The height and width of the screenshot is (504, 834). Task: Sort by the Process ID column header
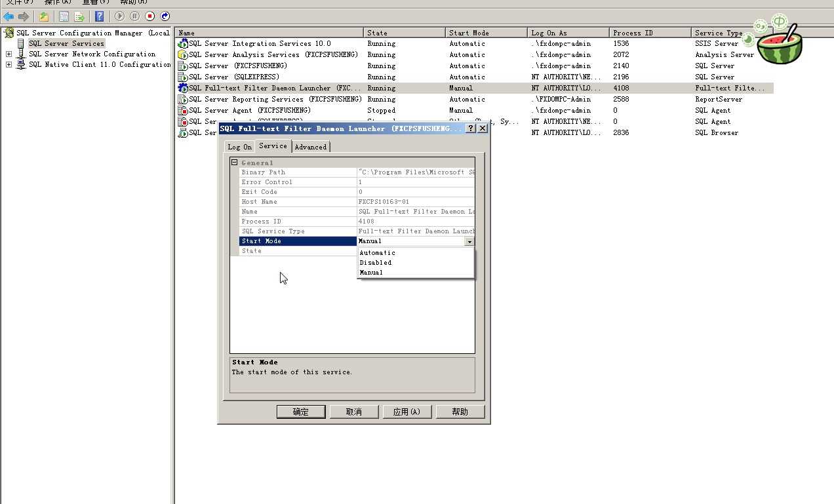tap(650, 33)
